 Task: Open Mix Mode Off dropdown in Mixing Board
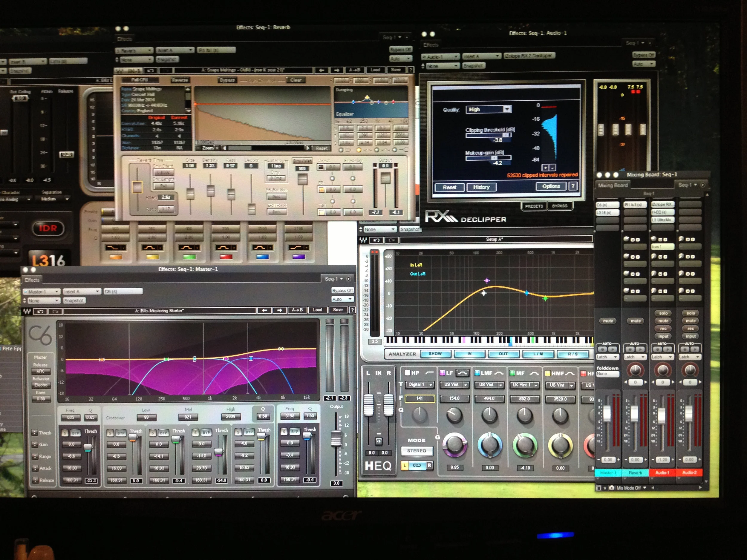631,488
